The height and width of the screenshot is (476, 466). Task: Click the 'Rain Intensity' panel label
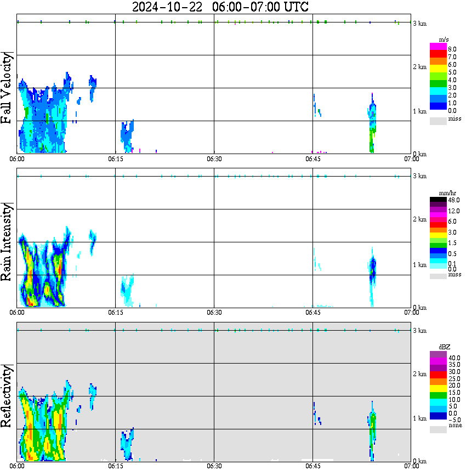(6, 242)
